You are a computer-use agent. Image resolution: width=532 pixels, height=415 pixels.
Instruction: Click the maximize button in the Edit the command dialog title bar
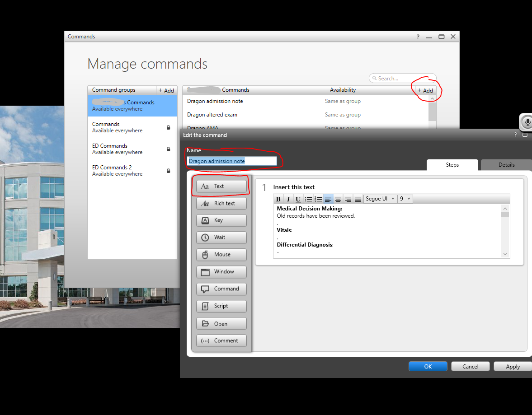tap(525, 135)
